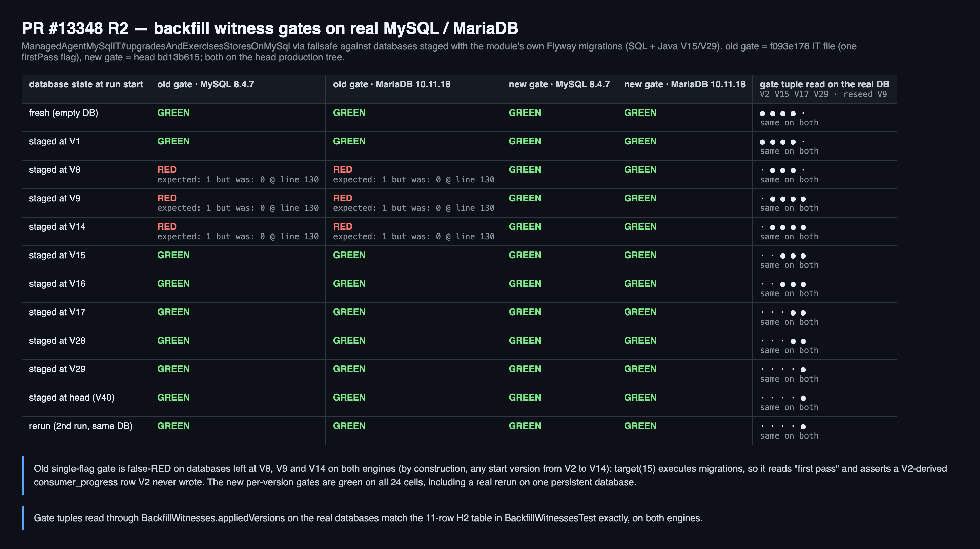Click the gate tuple dots in fresh DB row

coord(782,114)
